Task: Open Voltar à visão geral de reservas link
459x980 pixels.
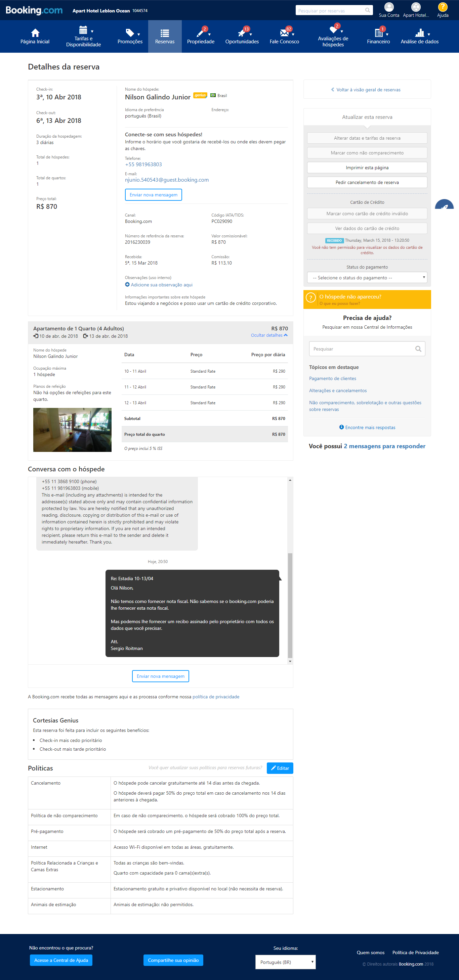Action: click(x=368, y=90)
